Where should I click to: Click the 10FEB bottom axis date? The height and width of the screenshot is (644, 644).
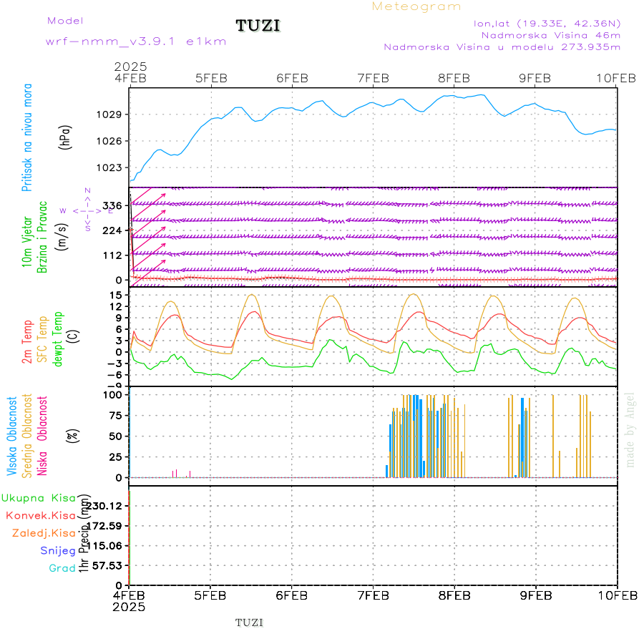pyautogui.click(x=618, y=595)
